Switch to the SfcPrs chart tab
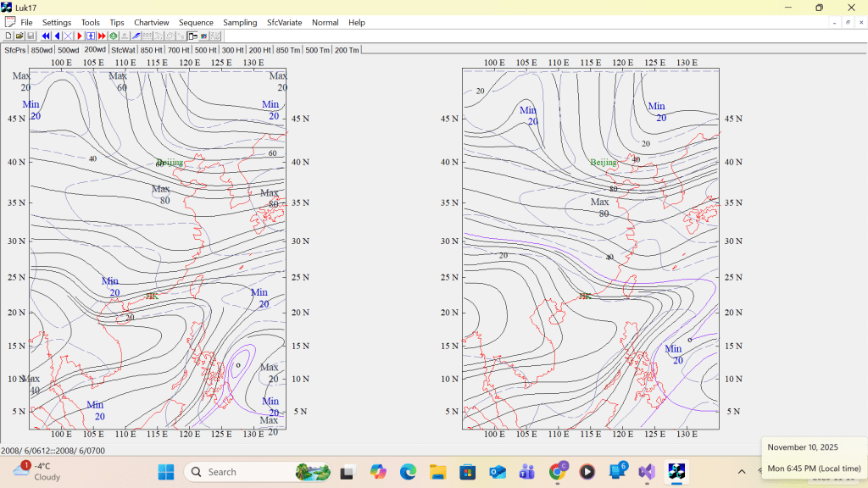Viewport: 868px width, 488px height. point(14,50)
